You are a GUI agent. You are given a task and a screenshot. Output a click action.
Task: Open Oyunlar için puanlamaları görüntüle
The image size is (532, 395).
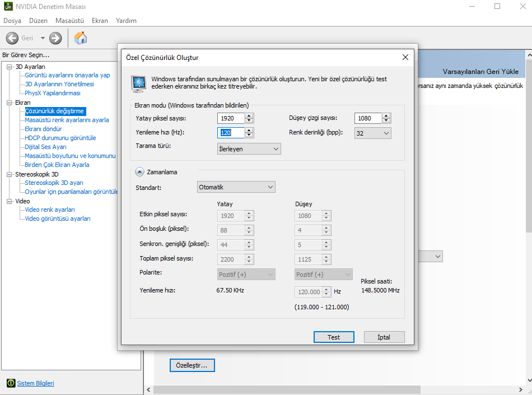coord(71,192)
